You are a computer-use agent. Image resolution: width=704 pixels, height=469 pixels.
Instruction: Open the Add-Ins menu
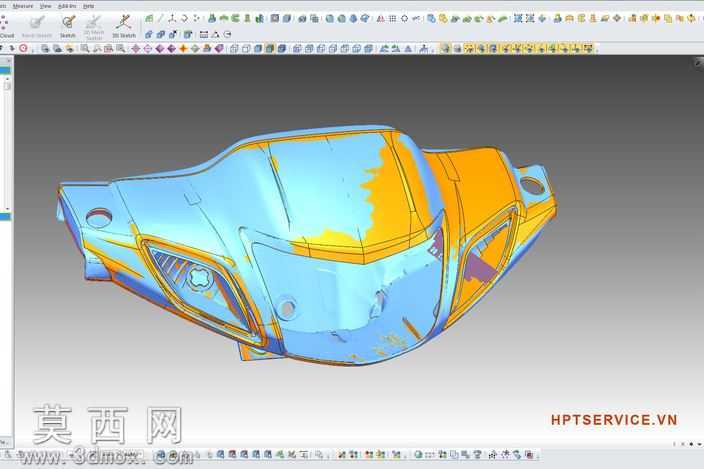pyautogui.click(x=67, y=6)
